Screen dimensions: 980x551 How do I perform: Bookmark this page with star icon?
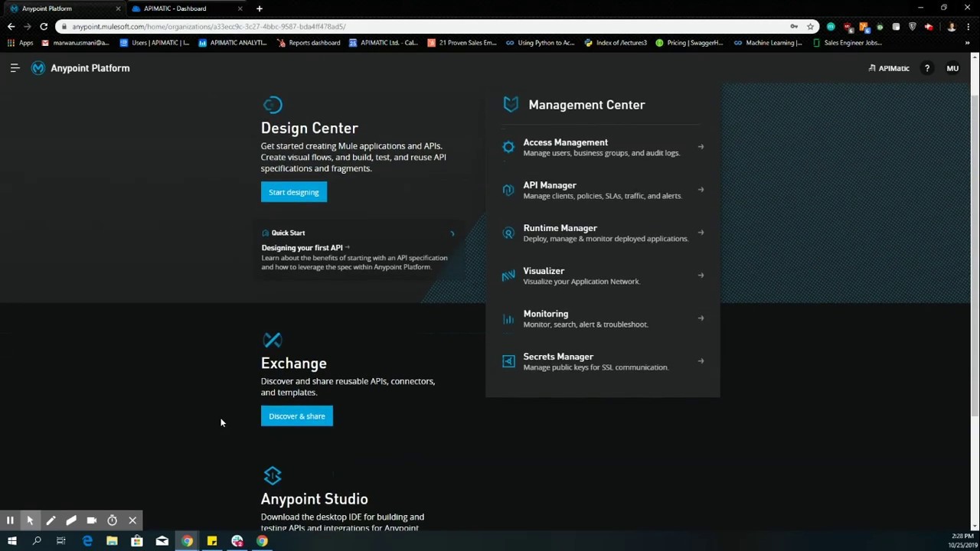click(810, 27)
